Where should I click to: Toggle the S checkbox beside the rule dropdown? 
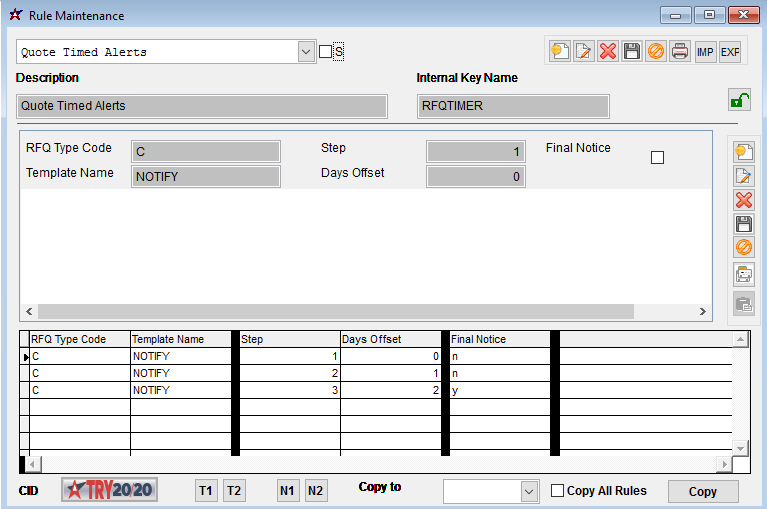tap(325, 52)
